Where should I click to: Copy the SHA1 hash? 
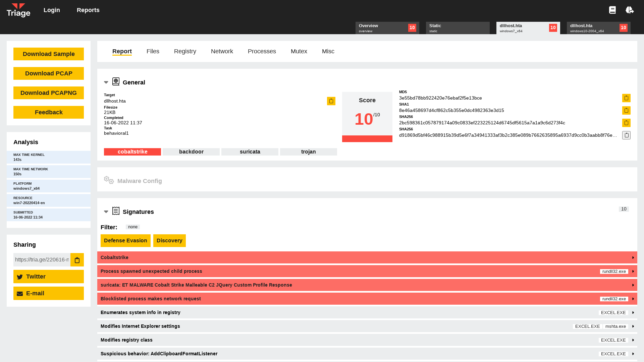[x=626, y=110]
